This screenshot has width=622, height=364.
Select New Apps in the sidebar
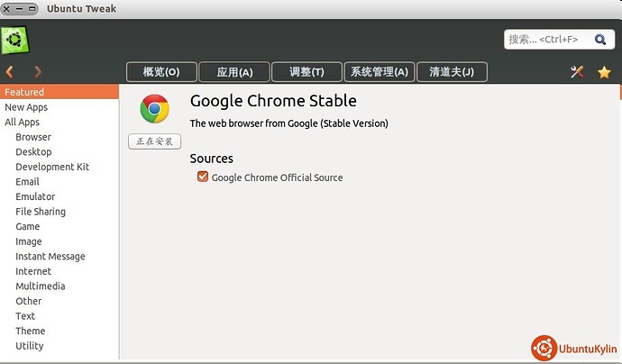click(26, 107)
